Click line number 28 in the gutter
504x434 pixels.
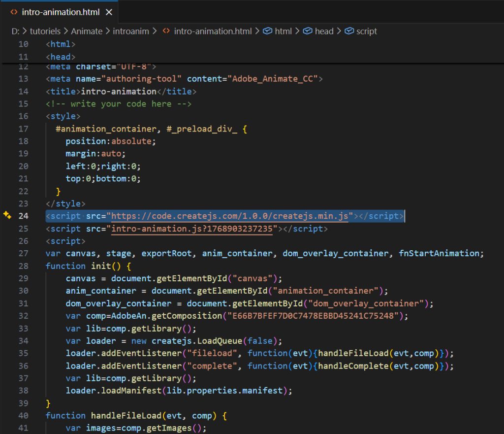[x=23, y=266]
